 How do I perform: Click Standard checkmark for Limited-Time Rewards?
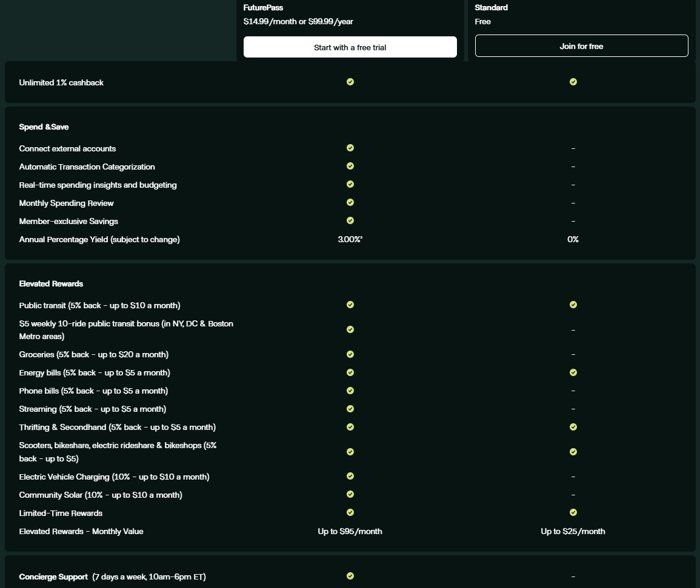[573, 512]
